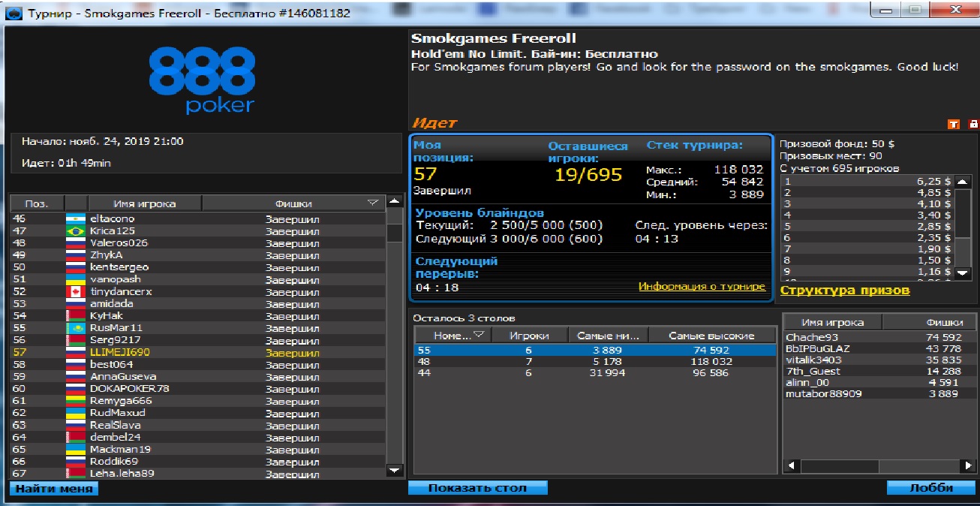Click the flag icon beside KyHak
Viewport: 980px width, 506px height.
click(75, 316)
